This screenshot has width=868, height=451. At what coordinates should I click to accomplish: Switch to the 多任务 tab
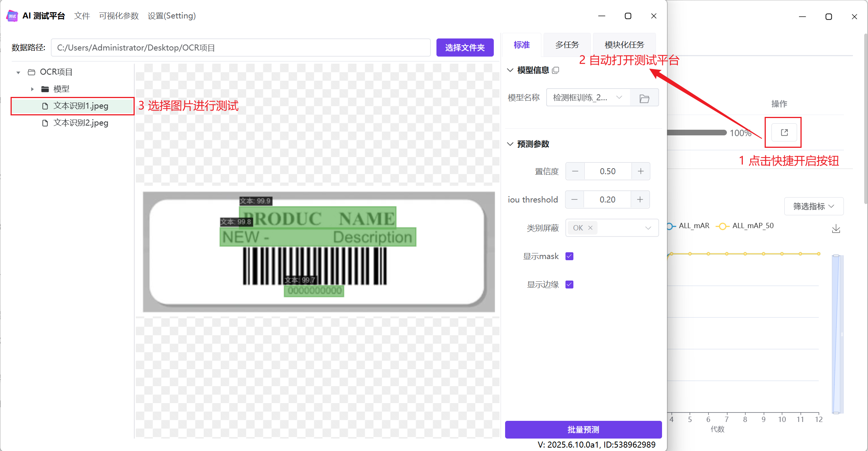point(567,45)
